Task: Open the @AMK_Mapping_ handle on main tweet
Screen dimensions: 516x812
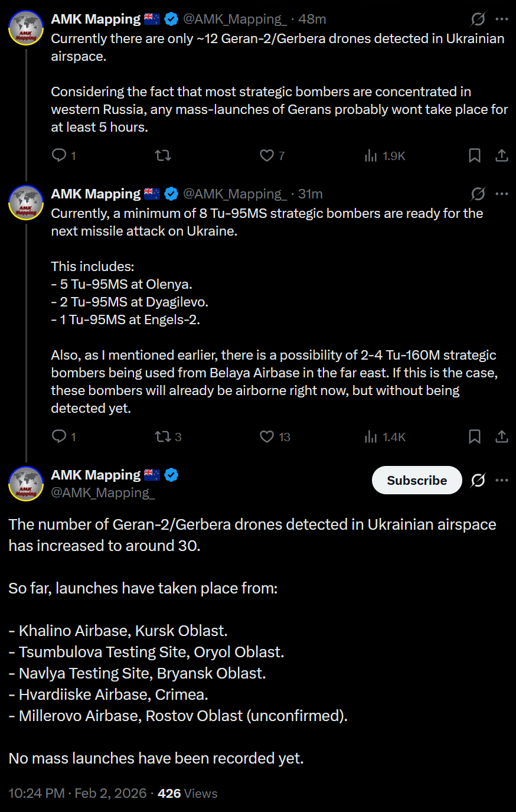Action: (103, 493)
